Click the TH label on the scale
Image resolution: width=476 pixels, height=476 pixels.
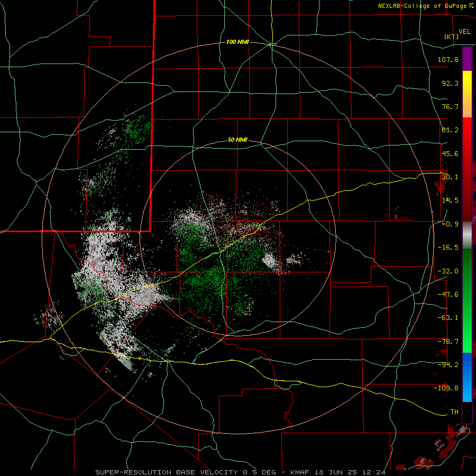click(x=454, y=412)
